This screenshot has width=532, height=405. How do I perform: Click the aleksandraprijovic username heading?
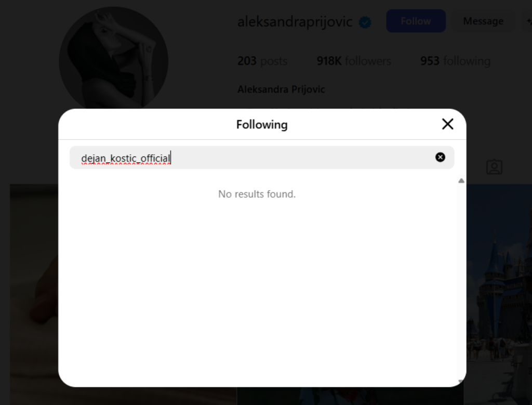pyautogui.click(x=295, y=22)
